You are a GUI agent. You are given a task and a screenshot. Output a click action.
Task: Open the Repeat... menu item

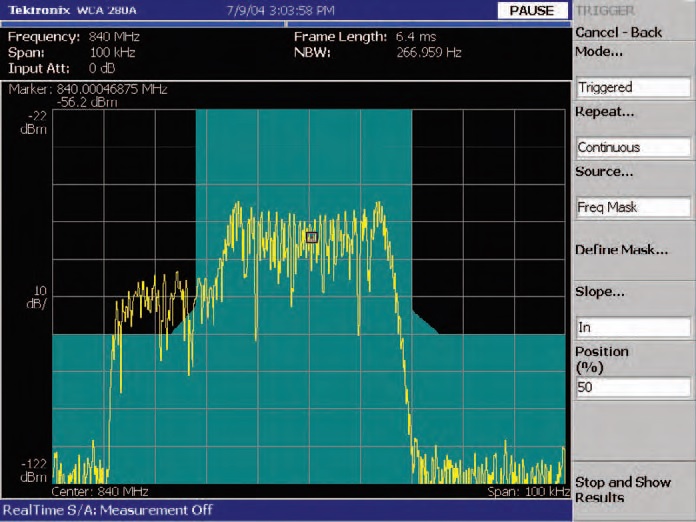(x=605, y=112)
